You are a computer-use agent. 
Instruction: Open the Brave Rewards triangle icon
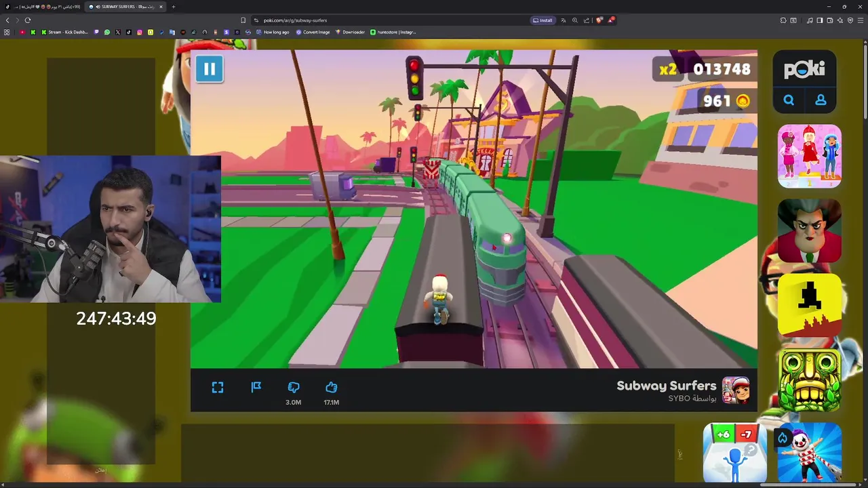611,20
